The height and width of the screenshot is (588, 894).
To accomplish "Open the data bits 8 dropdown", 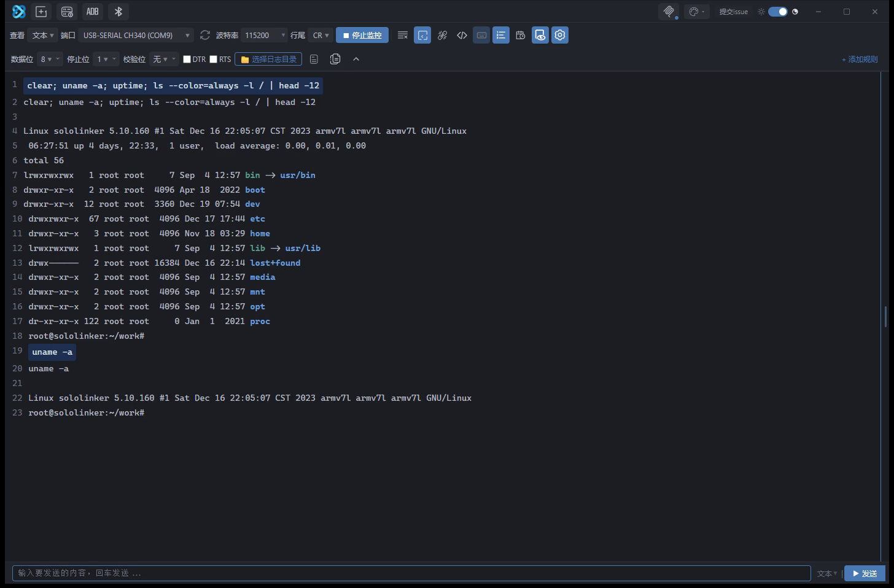I will (x=49, y=59).
